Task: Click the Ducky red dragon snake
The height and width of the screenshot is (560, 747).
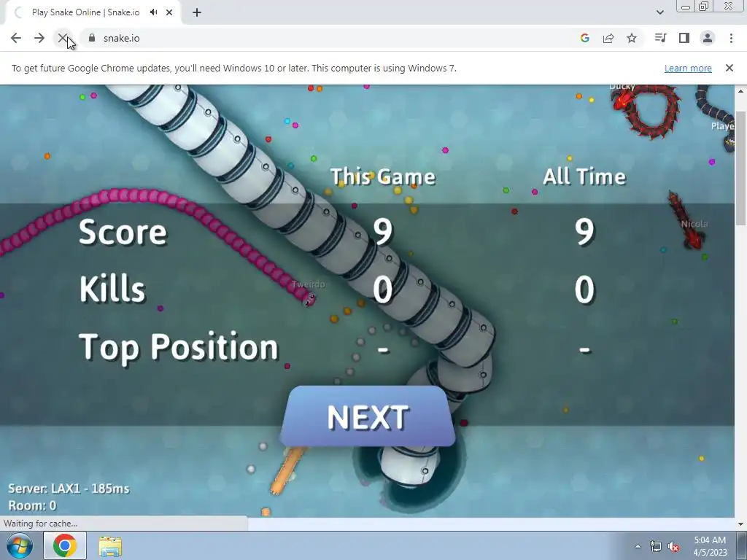Action: click(x=647, y=111)
